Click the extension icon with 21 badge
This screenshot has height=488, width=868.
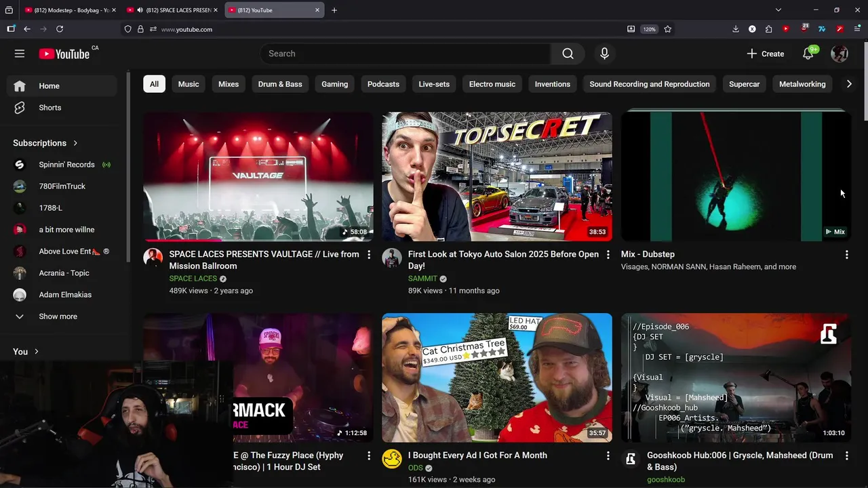coord(804,29)
